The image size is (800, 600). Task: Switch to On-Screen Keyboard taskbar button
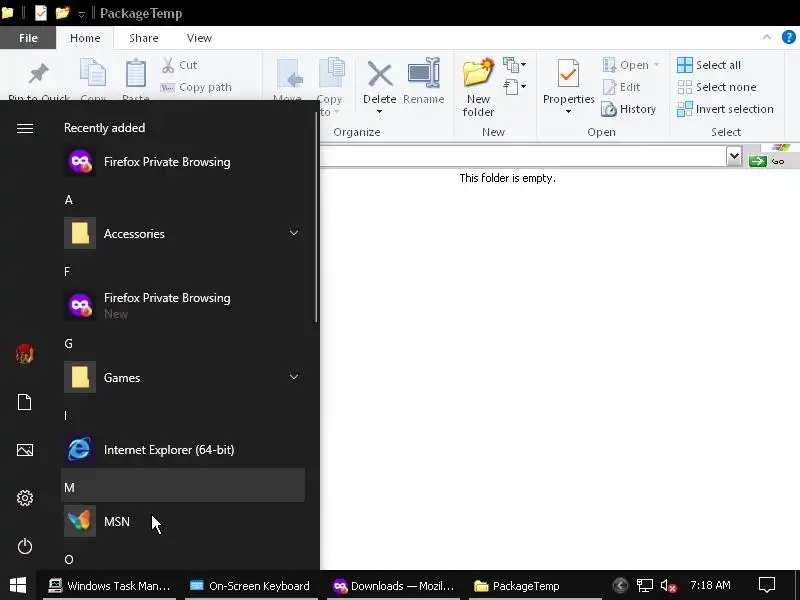(251, 585)
